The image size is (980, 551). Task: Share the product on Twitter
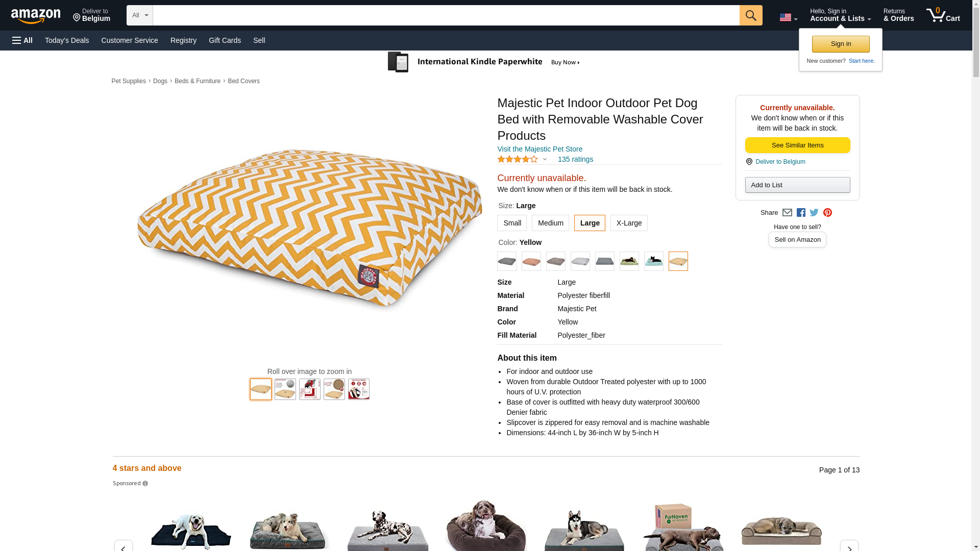pyautogui.click(x=814, y=213)
